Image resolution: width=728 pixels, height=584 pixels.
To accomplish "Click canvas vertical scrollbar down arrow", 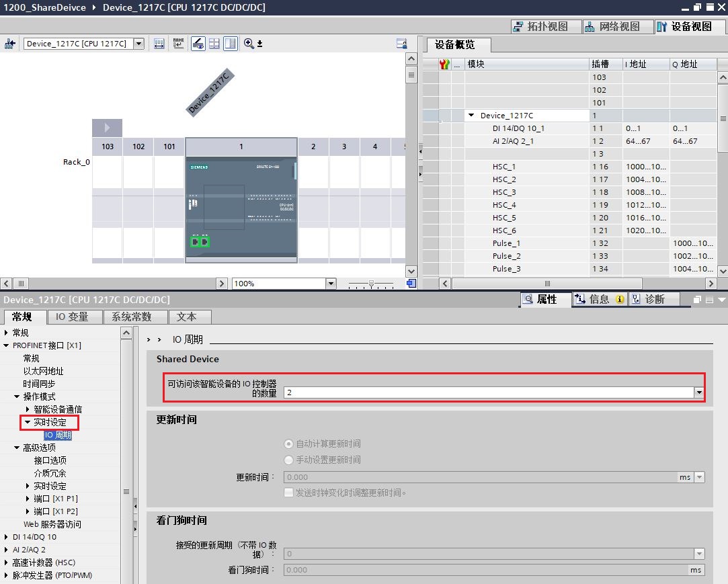I will click(411, 271).
